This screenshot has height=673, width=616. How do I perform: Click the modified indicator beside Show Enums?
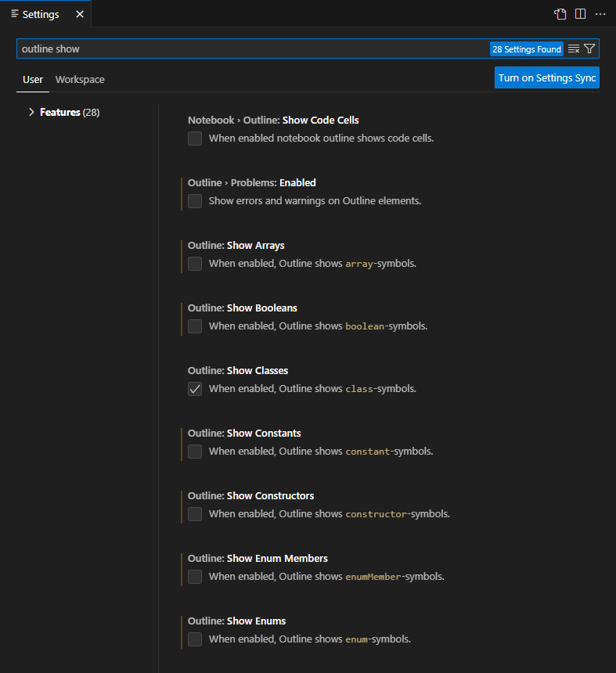(181, 632)
